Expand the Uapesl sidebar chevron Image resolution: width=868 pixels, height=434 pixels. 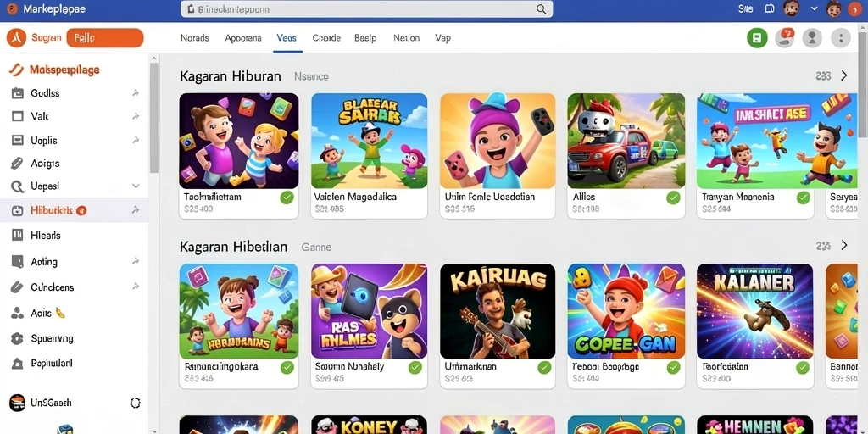(x=136, y=186)
